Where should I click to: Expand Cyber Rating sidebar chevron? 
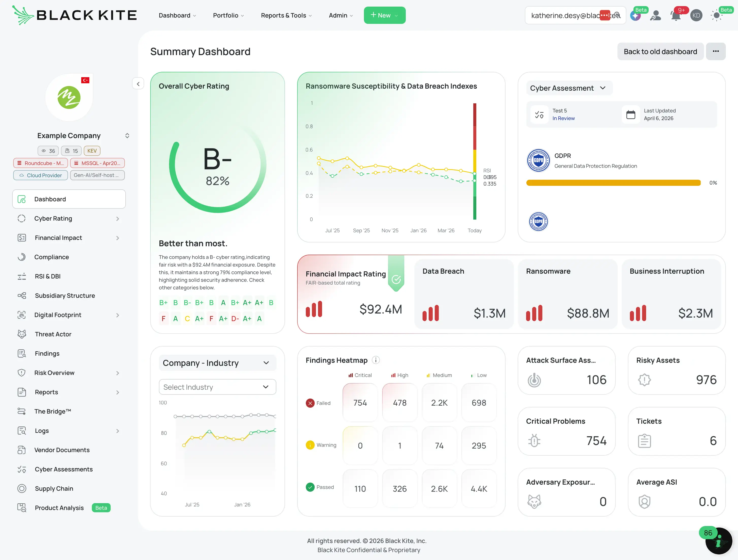tap(118, 219)
